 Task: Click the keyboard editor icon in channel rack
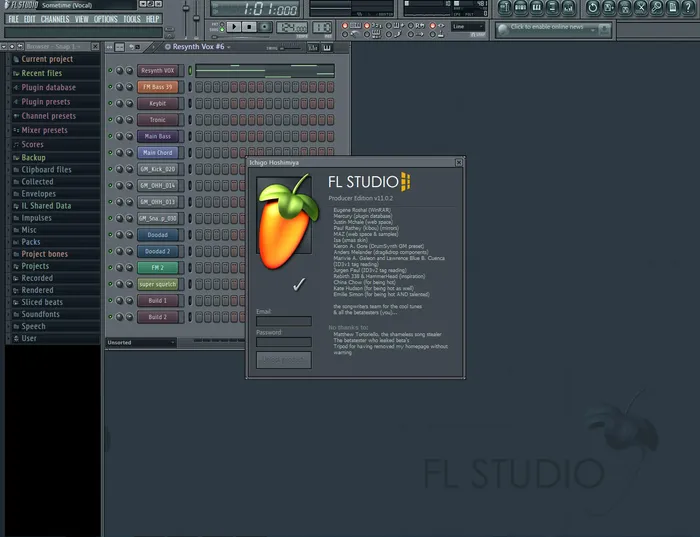[327, 47]
